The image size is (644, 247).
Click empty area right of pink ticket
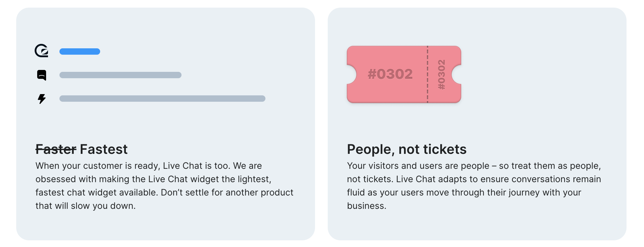tap(540, 74)
